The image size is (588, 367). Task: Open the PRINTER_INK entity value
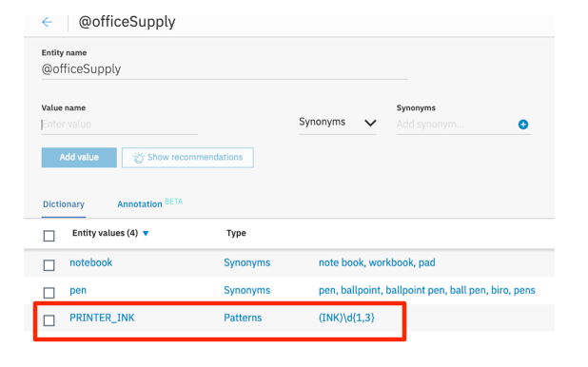[x=102, y=318]
